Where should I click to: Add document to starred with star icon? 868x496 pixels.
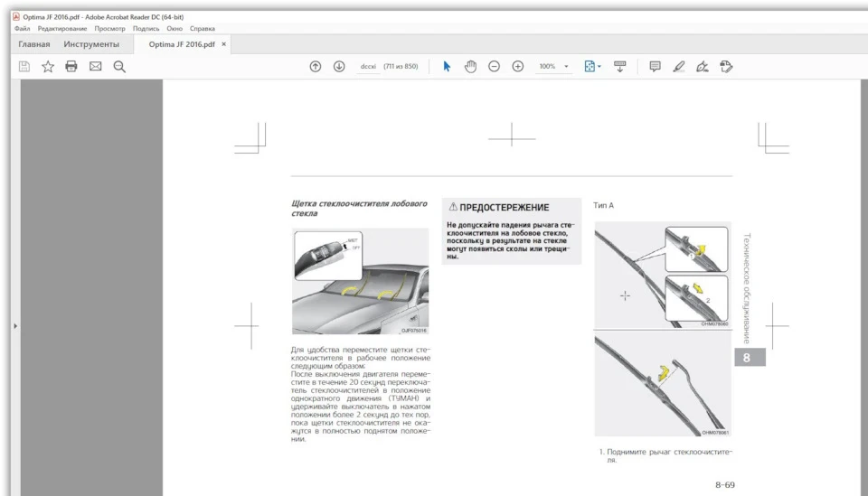click(x=48, y=67)
